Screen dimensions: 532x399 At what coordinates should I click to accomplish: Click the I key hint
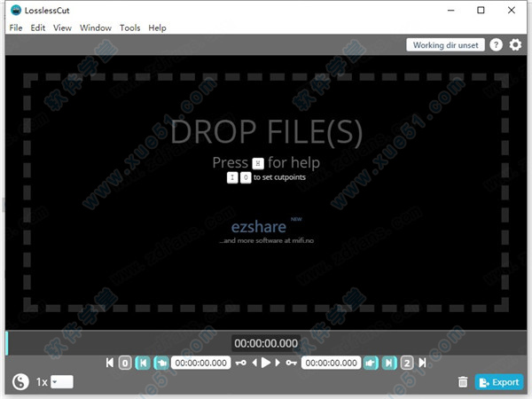point(232,177)
